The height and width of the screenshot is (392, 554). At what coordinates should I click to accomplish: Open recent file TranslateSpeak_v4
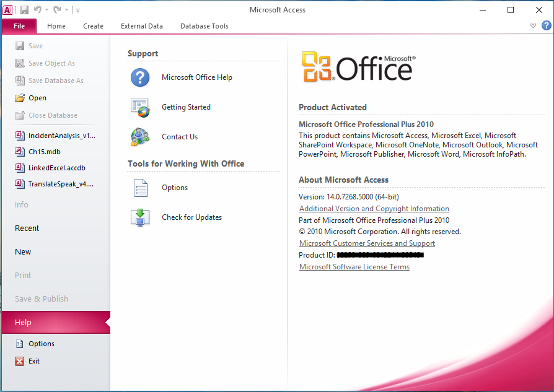55,184
